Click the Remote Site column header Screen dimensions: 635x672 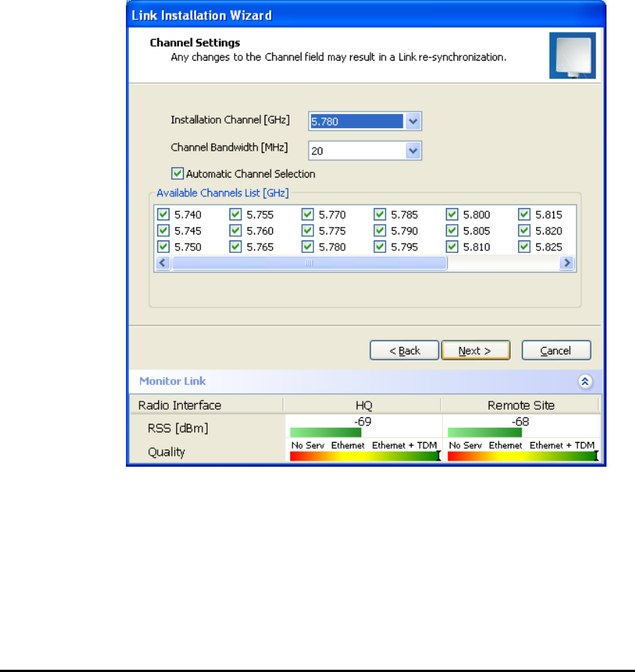pyautogui.click(x=520, y=405)
